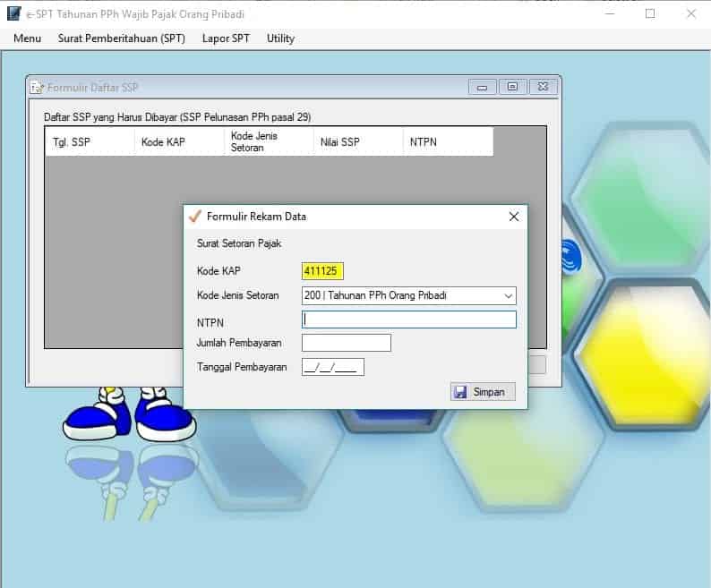
Task: Click the Tanggal Pembayaran date field
Action: [333, 367]
